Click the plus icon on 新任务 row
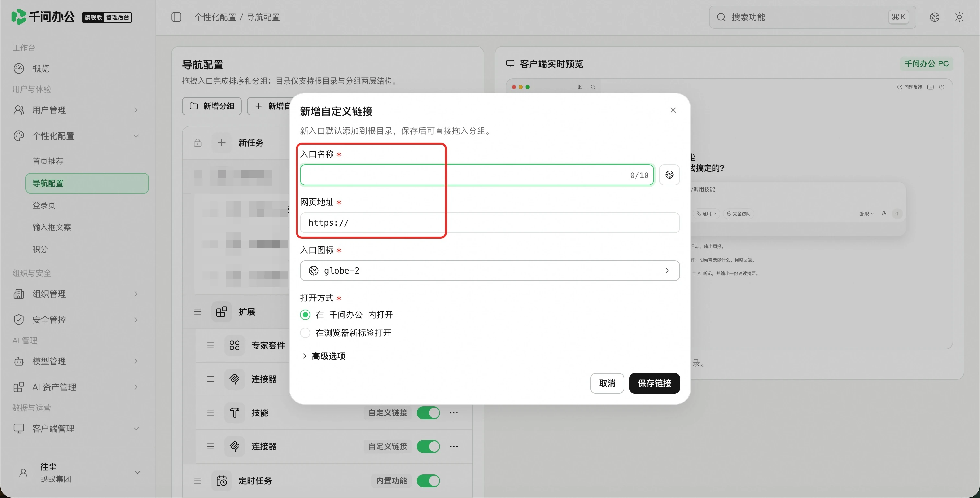The width and height of the screenshot is (980, 498). (221, 143)
